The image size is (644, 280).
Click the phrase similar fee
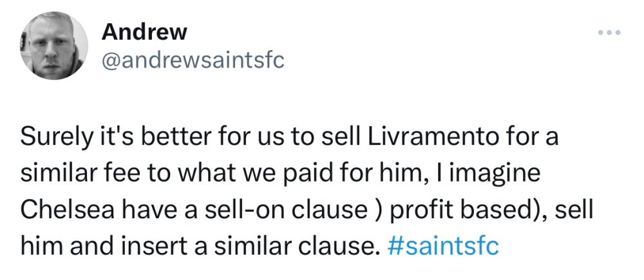[x=85, y=172]
